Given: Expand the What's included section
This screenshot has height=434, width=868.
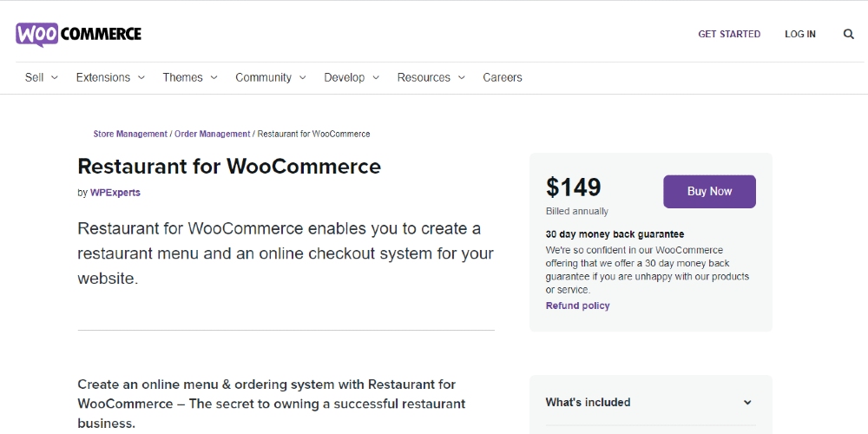Looking at the screenshot, I should (650, 403).
